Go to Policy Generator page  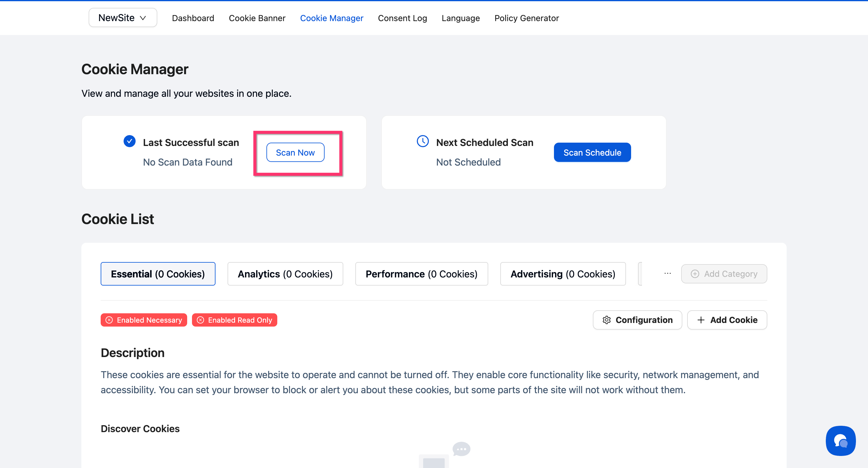click(x=526, y=18)
